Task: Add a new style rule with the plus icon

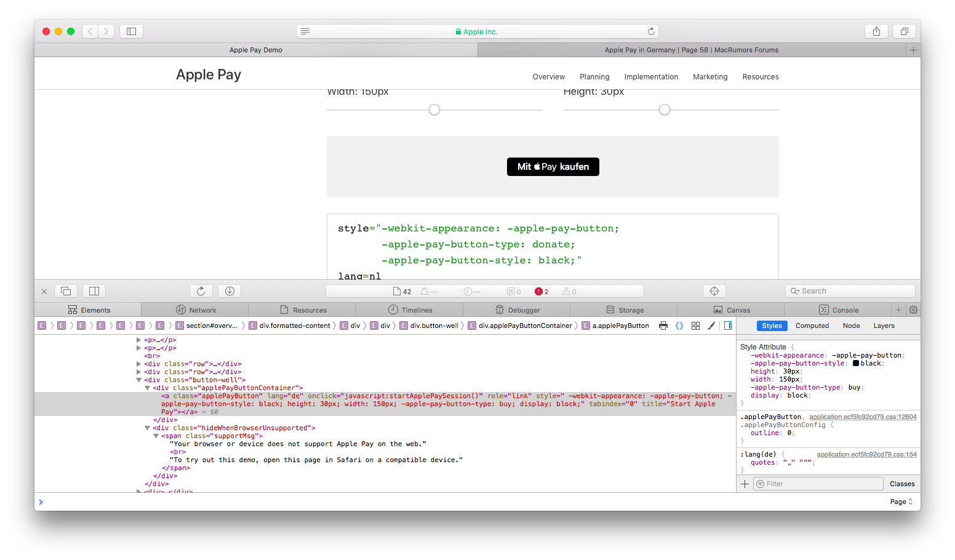Action: point(745,484)
